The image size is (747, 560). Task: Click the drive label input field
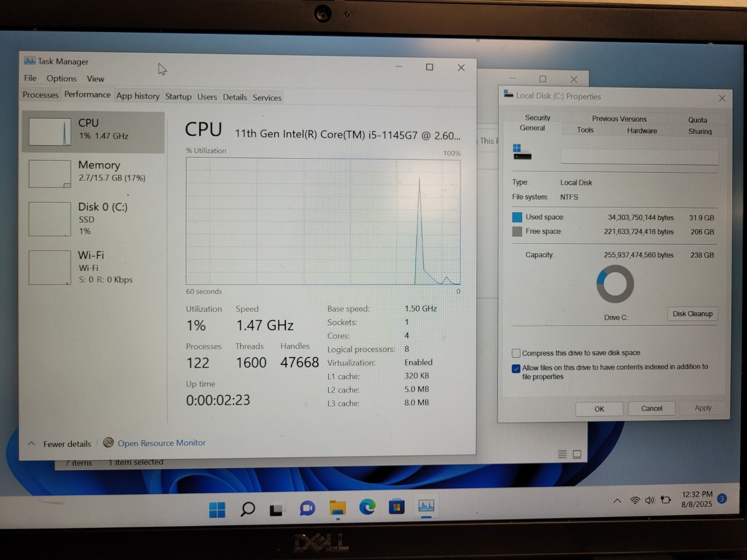640,157
